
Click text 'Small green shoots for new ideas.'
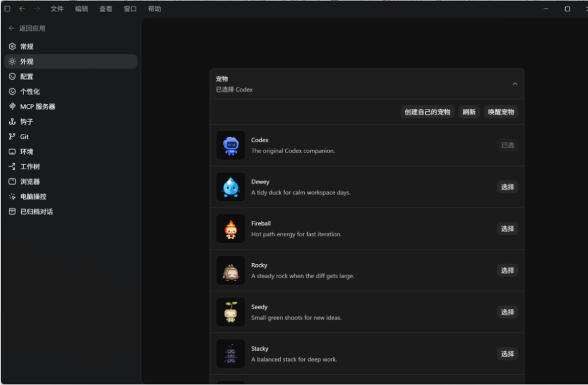(296, 317)
